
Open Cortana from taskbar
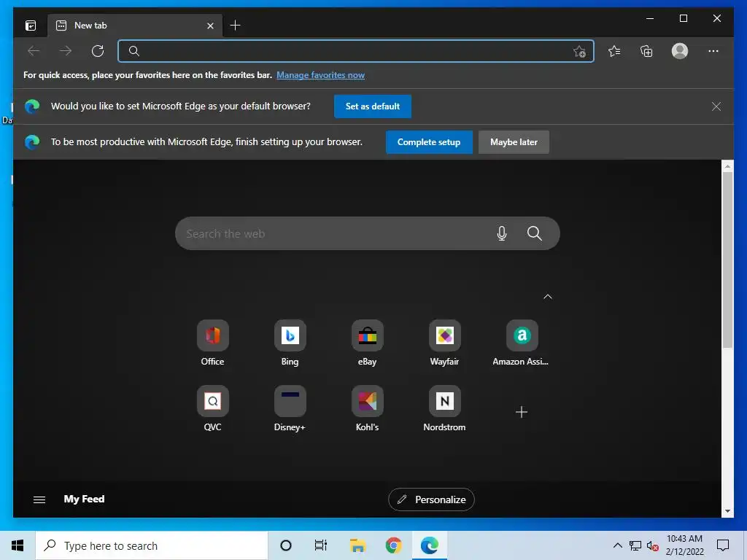(x=286, y=545)
